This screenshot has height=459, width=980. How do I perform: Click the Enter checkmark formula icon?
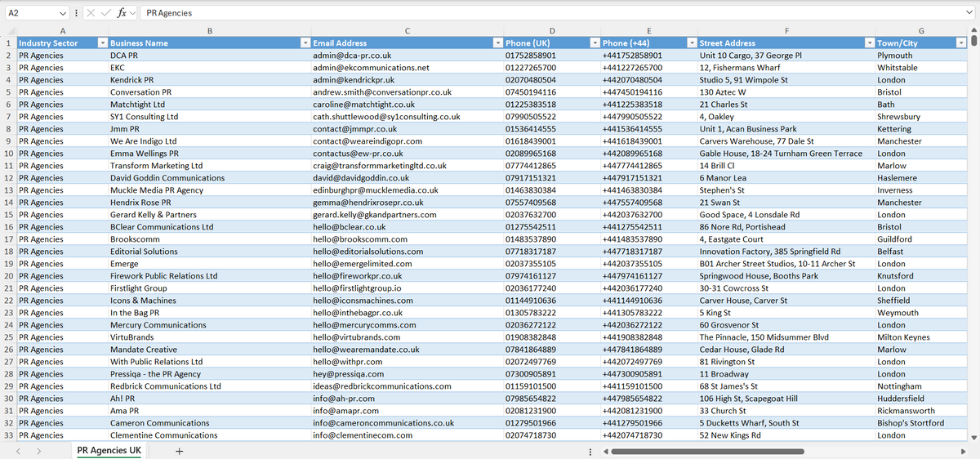[105, 14]
